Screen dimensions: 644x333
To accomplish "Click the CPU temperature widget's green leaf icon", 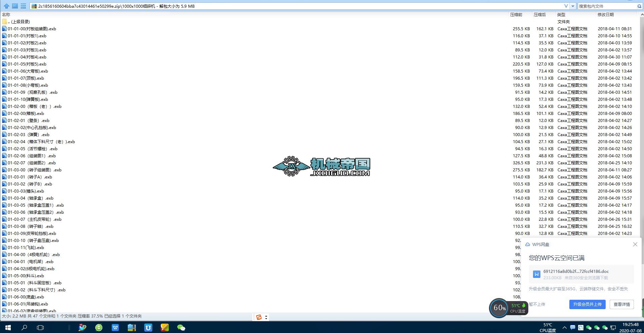I will 523,305.
